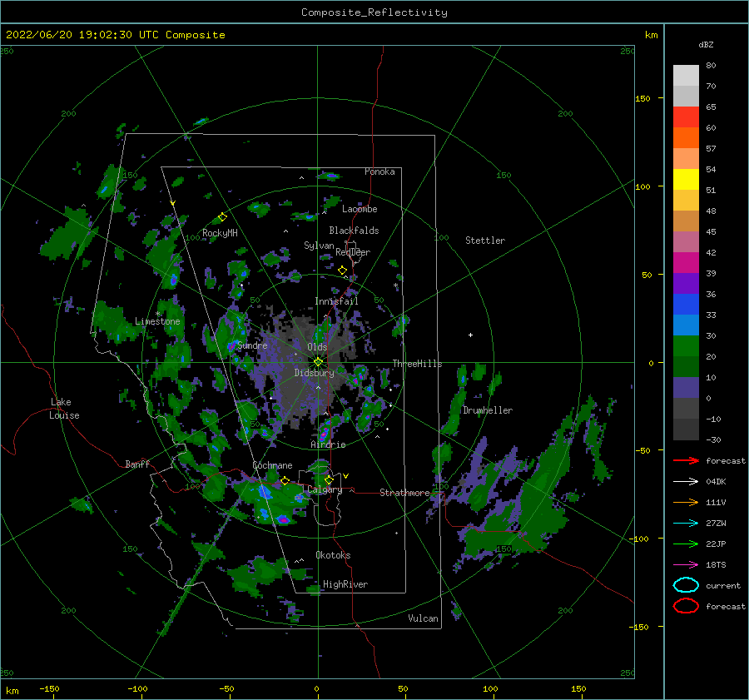This screenshot has width=749, height=700.
Task: Click the red forecast arrow in legend
Action: click(686, 460)
